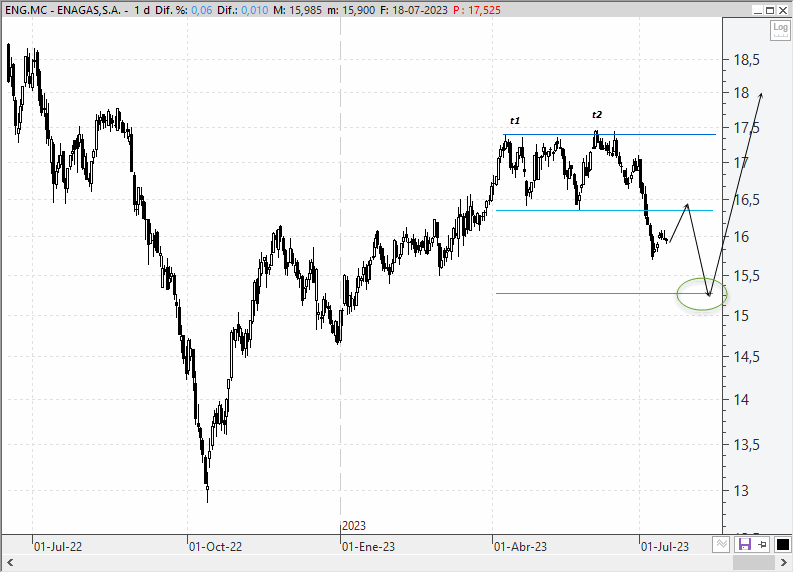Click the '1 d' timeframe text
Viewport: 794px width, 573px height.
tap(141, 10)
